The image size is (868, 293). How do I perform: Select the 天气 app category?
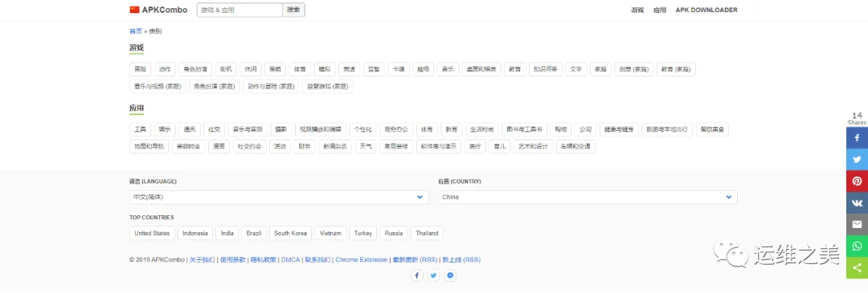(366, 146)
